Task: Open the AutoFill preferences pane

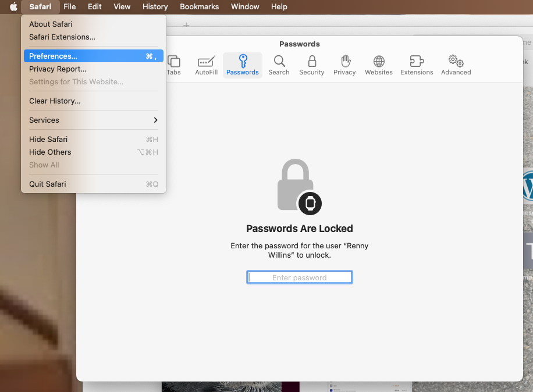Action: [206, 65]
